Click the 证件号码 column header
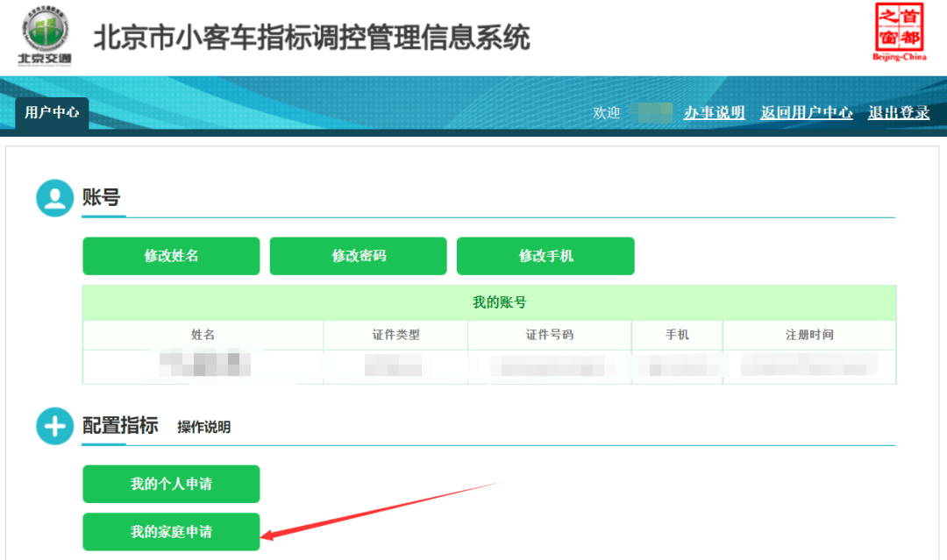 pos(549,335)
